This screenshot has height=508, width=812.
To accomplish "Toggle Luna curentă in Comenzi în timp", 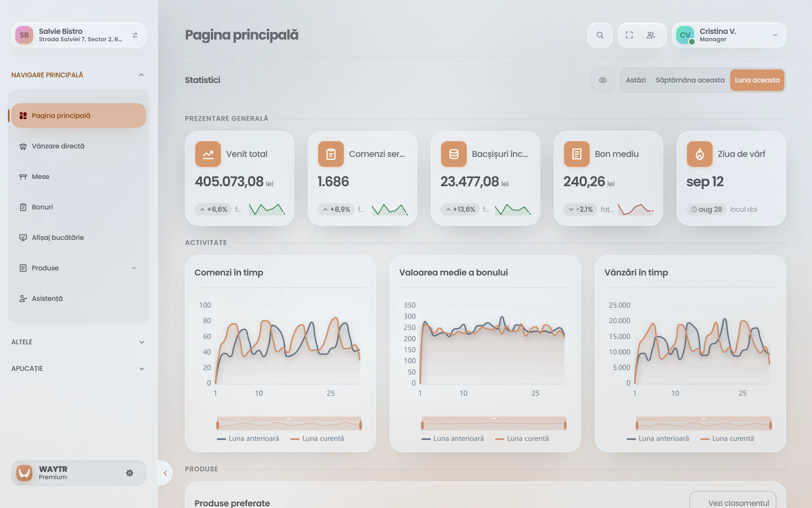I will tap(317, 439).
